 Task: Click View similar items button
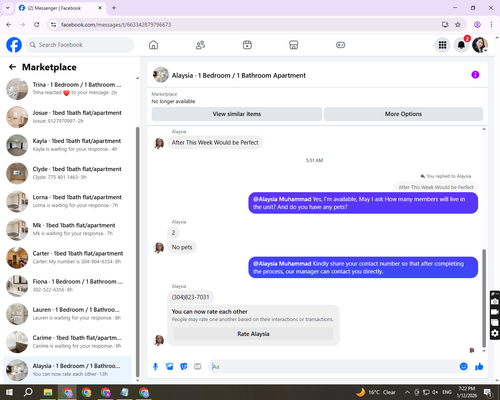(237, 114)
